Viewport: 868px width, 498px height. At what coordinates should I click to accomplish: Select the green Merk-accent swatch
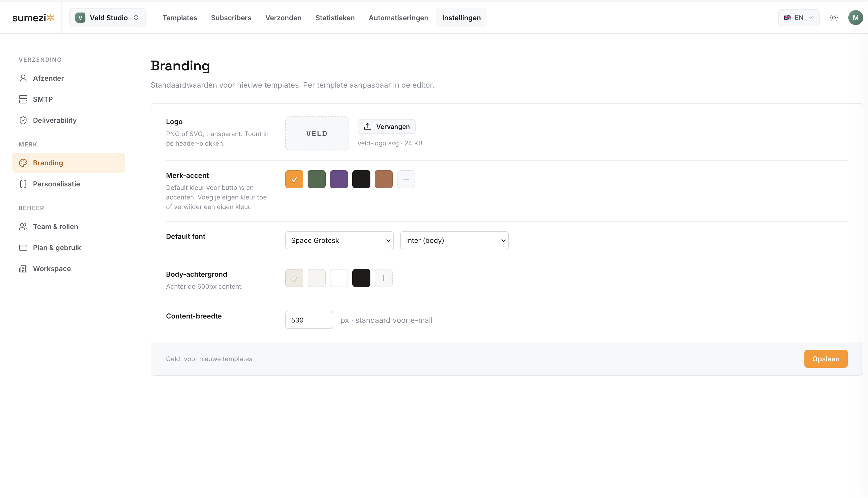(316, 179)
